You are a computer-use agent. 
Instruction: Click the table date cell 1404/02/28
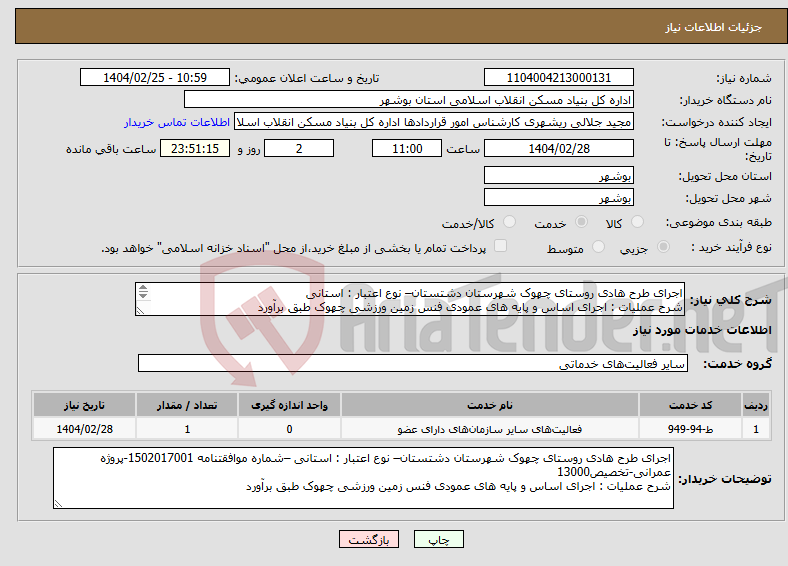coord(84,429)
